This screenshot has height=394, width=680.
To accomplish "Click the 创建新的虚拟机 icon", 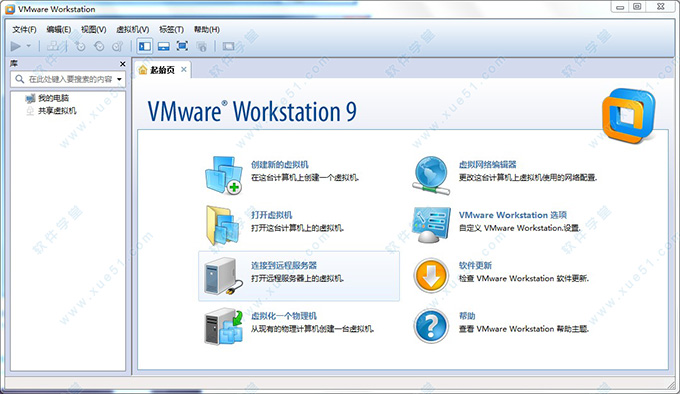I will pos(223,175).
